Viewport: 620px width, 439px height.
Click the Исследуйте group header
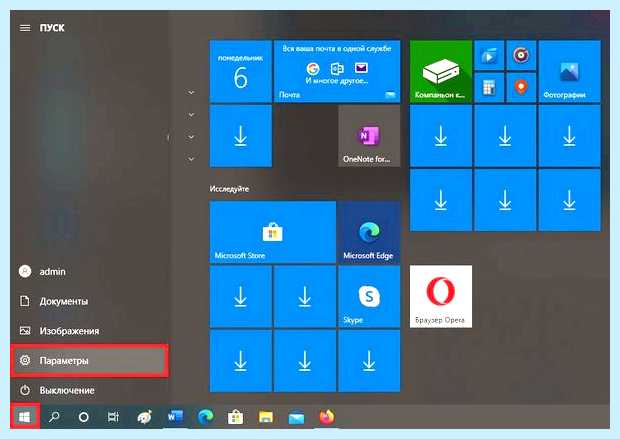pyautogui.click(x=229, y=189)
